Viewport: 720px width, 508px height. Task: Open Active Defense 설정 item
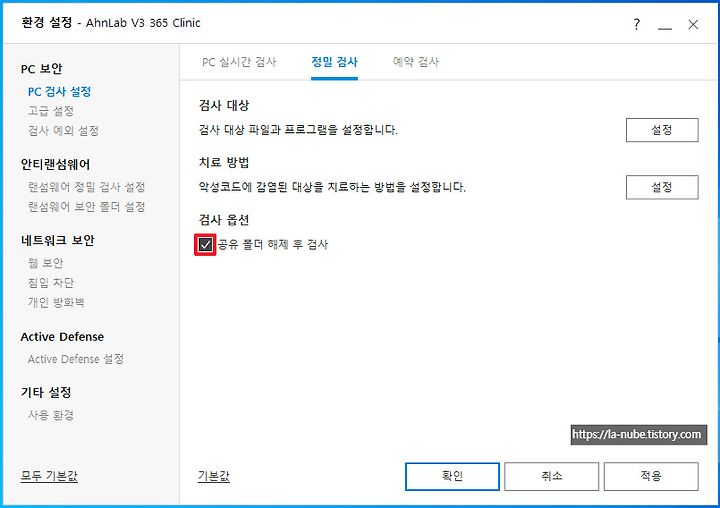[76, 359]
